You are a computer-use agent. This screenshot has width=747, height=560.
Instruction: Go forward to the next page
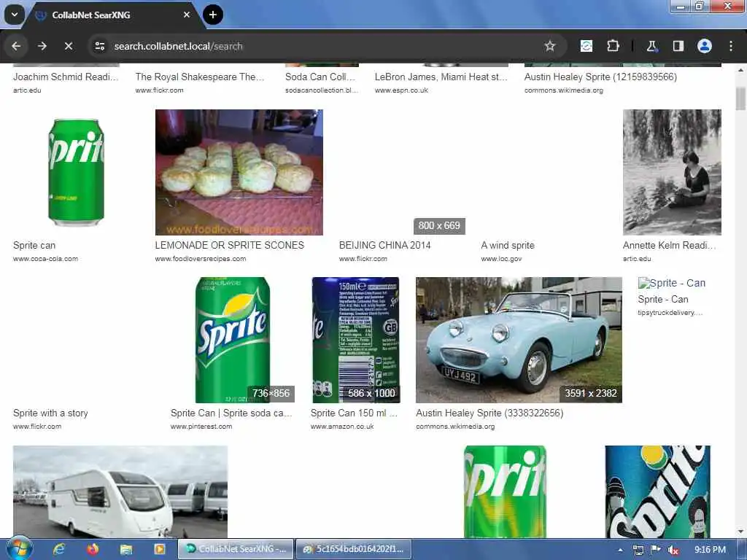pyautogui.click(x=42, y=46)
